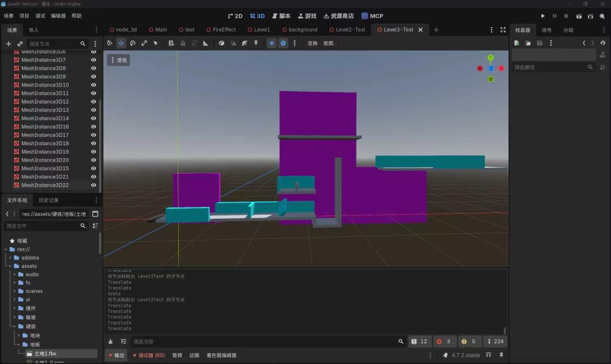Screen dimensions: 611x364
Task: Click the lock selected node icon
Action: 182,43
